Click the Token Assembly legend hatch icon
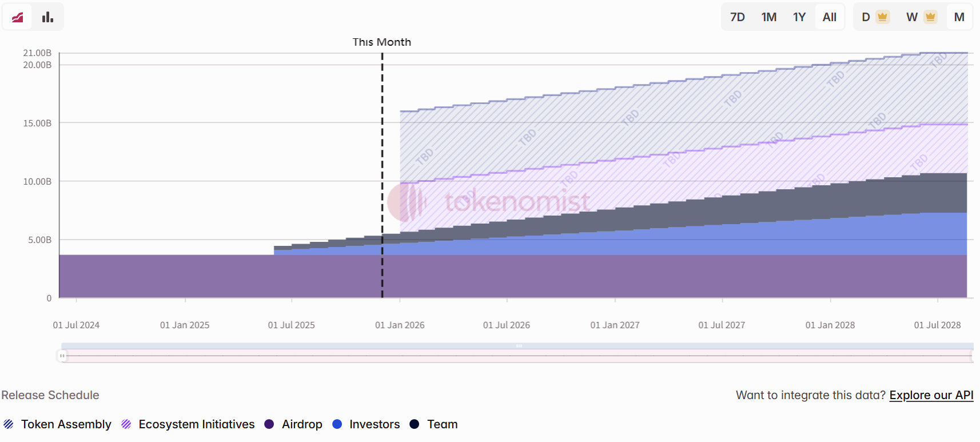The height and width of the screenshot is (442, 980). (9, 424)
